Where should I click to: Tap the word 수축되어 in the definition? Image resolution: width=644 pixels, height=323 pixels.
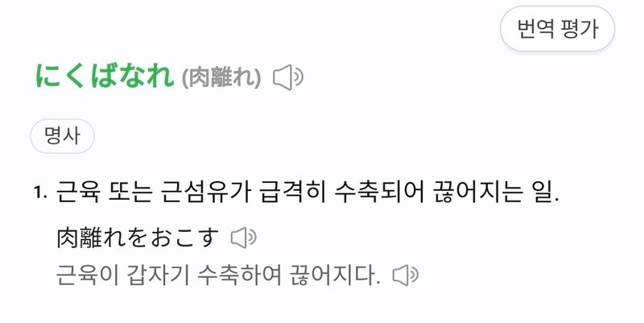(379, 192)
